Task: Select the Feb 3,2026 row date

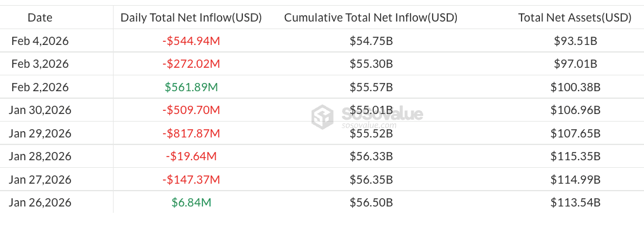Action: 40,64
